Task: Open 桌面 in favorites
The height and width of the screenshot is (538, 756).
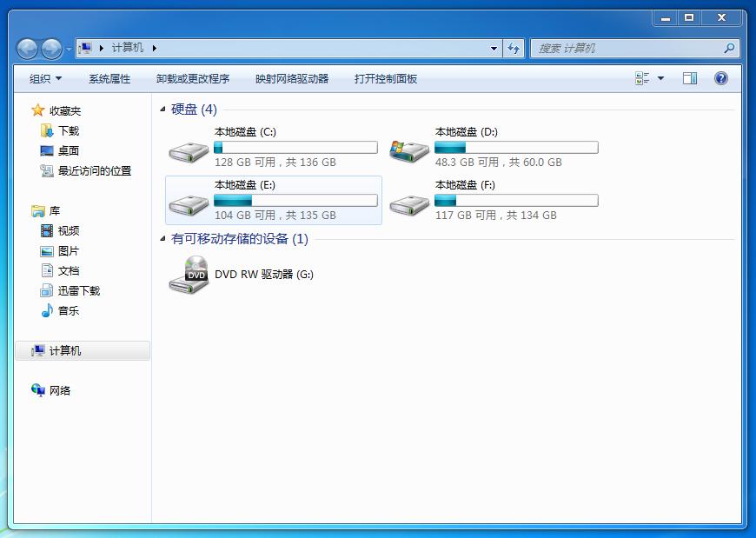Action: tap(69, 151)
